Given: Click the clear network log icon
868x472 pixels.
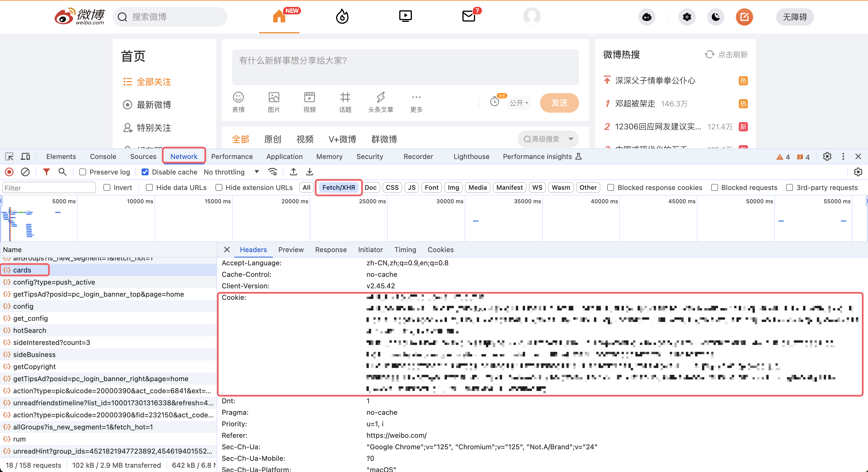Looking at the screenshot, I should coord(25,172).
